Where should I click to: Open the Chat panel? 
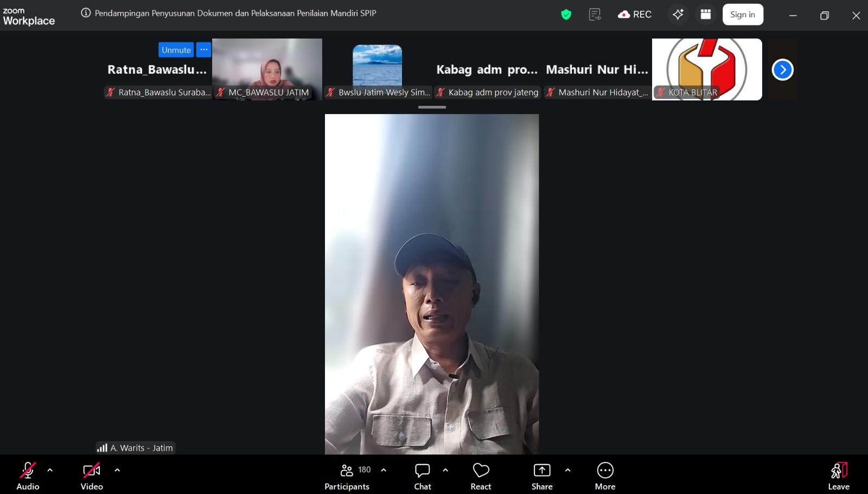423,476
